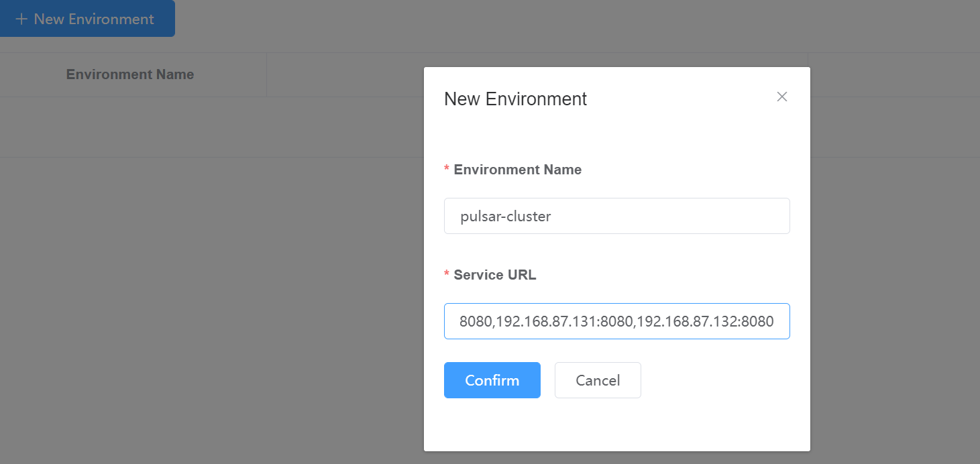Viewport: 980px width, 464px height.
Task: Click the plus icon on New Environment
Action: pos(21,19)
